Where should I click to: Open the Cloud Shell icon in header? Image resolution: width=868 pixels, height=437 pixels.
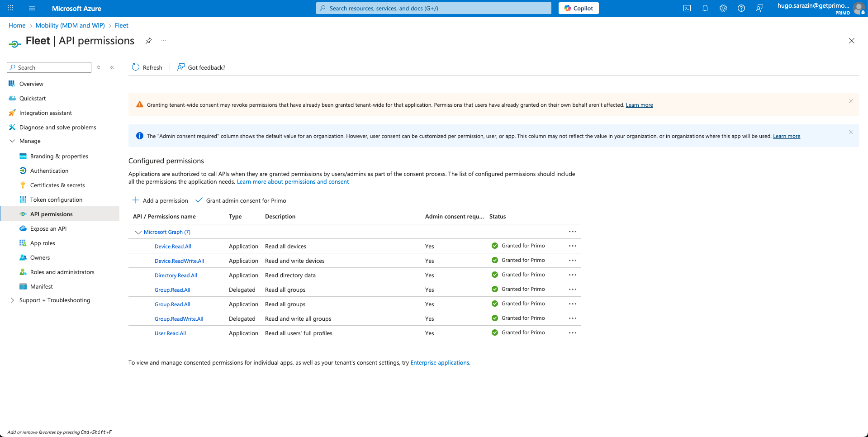687,8
